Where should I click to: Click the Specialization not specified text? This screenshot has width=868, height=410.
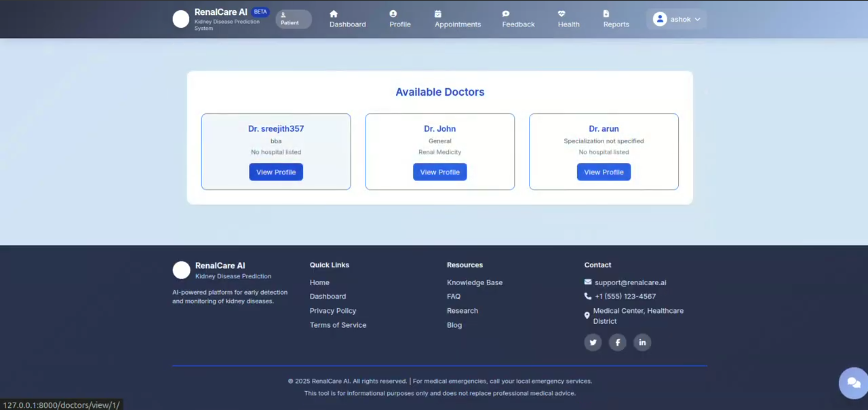tap(604, 141)
